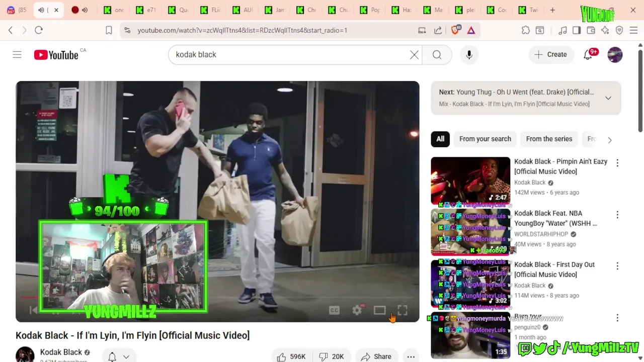This screenshot has height=362, width=644.
Task: Dislike the video showing 20K
Action: pos(332,356)
